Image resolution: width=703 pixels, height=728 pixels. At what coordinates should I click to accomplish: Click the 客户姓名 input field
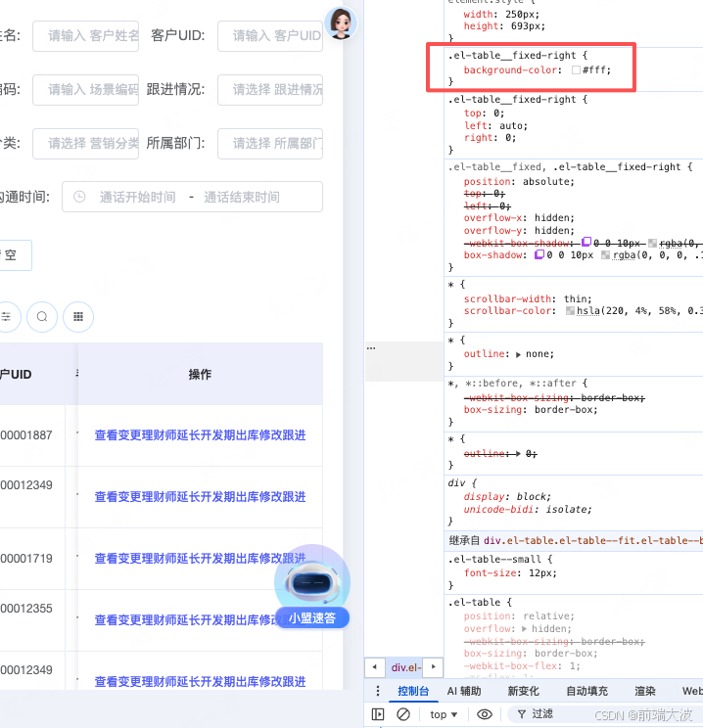click(85, 36)
